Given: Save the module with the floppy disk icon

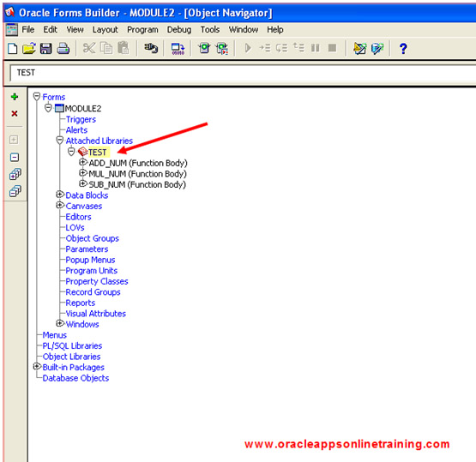Looking at the screenshot, I should pyautogui.click(x=45, y=48).
